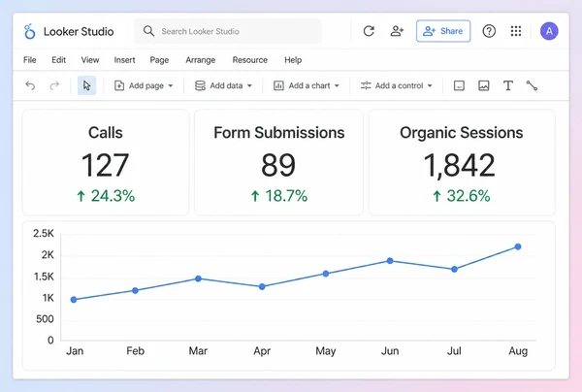The image size is (582, 392).
Task: Click the Apr data point on chart
Action: click(x=262, y=286)
